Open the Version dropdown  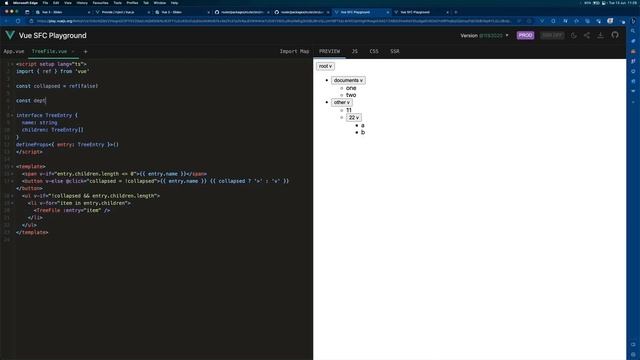tap(484, 36)
